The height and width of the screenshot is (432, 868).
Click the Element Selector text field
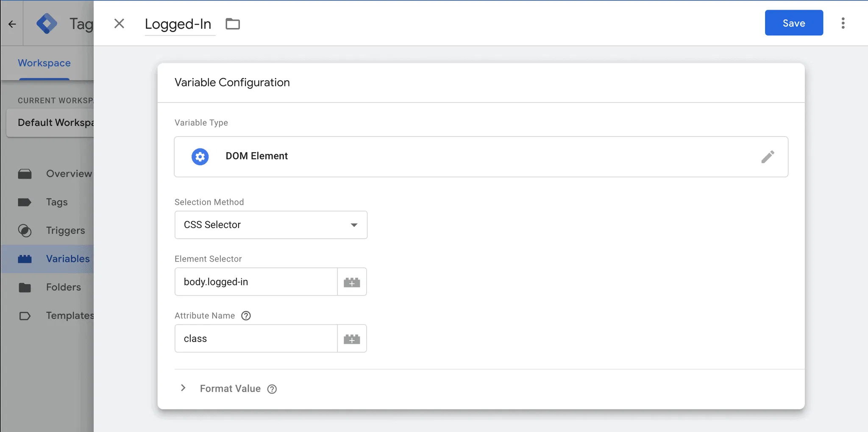coord(256,282)
